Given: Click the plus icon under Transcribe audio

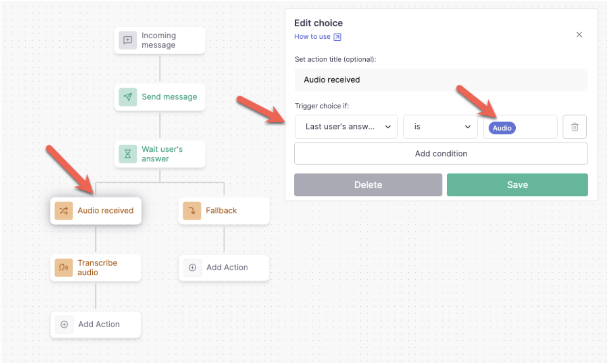Looking at the screenshot, I should [64, 324].
